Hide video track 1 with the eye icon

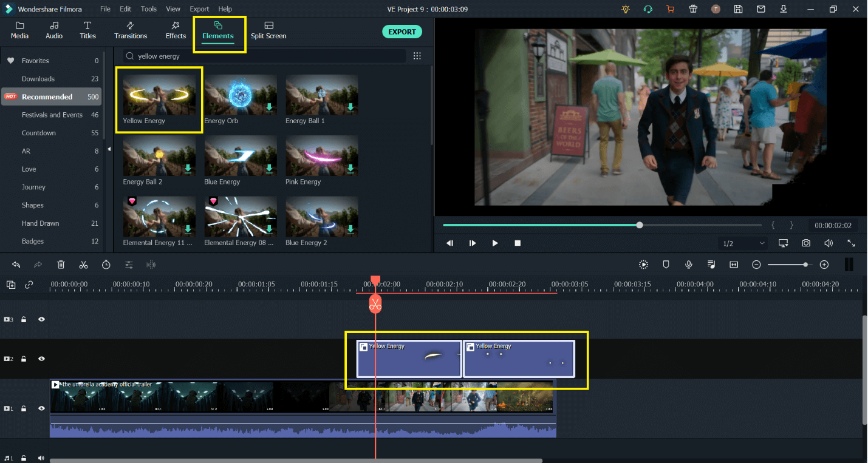click(x=41, y=408)
